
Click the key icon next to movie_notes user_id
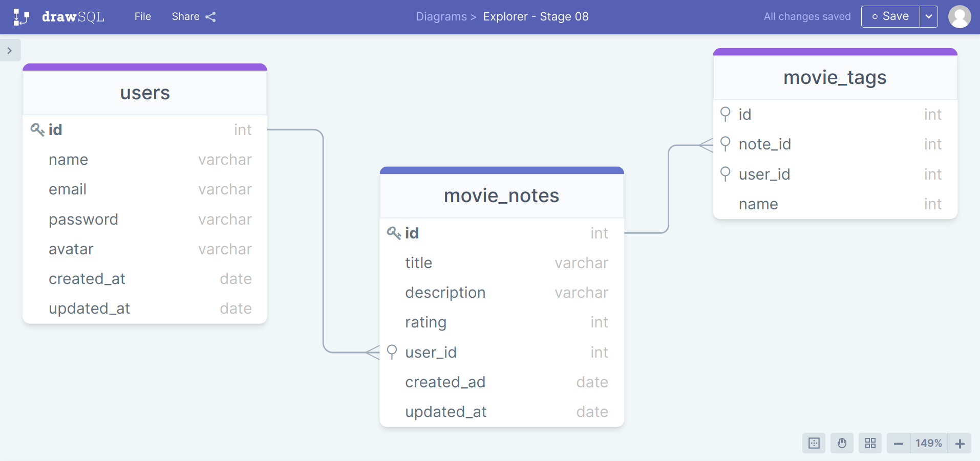click(392, 353)
